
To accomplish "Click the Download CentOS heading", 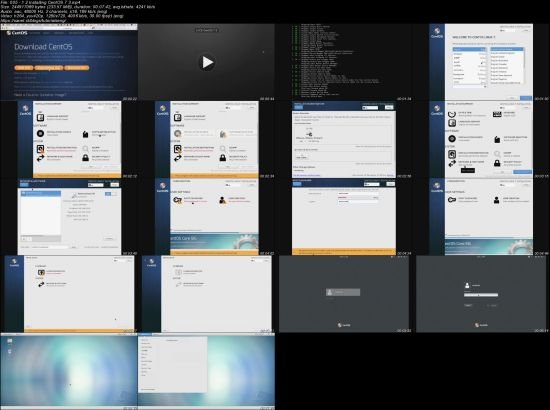I will coord(43,47).
